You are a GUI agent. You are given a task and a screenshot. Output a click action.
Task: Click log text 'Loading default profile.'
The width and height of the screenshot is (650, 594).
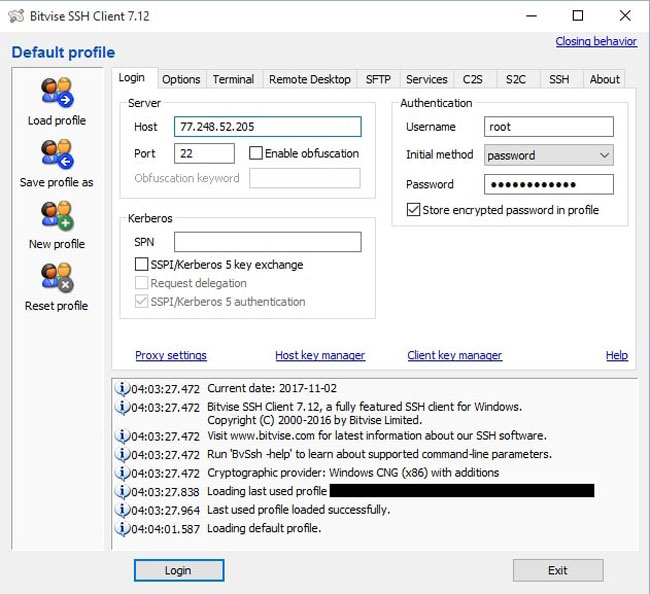(x=264, y=528)
